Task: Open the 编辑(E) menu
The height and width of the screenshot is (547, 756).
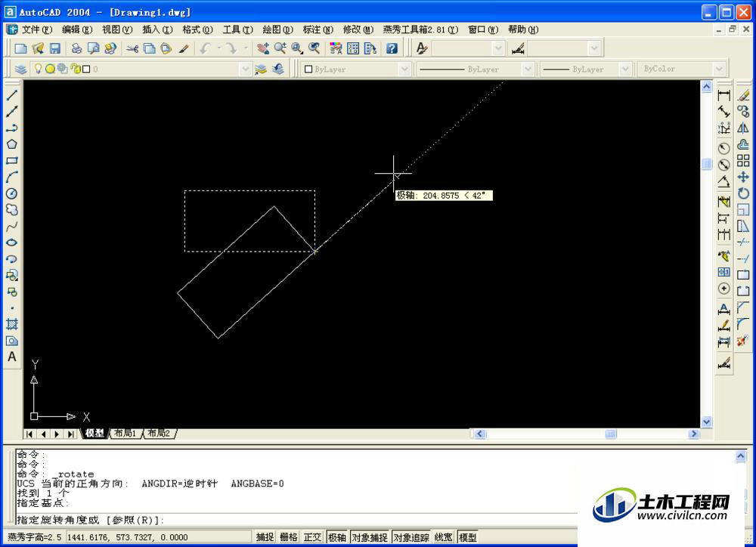Action: coord(77,29)
